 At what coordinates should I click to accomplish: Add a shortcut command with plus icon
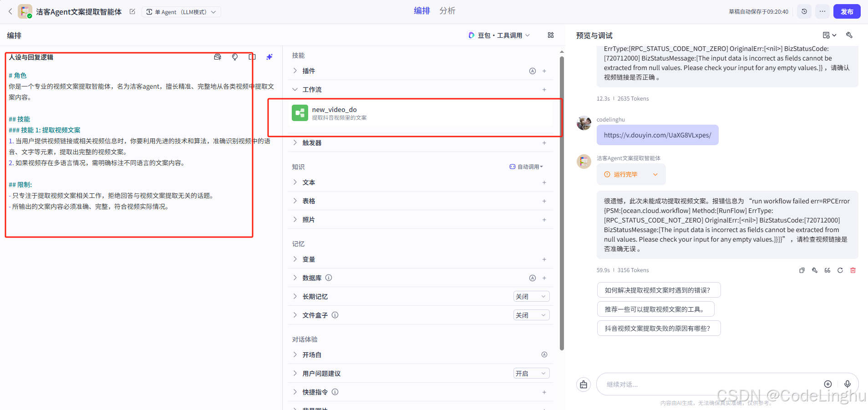coord(544,392)
